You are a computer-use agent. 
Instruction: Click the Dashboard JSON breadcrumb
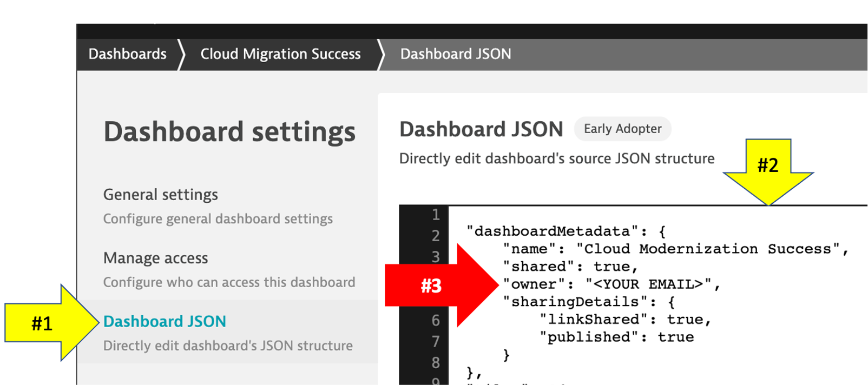pyautogui.click(x=455, y=54)
